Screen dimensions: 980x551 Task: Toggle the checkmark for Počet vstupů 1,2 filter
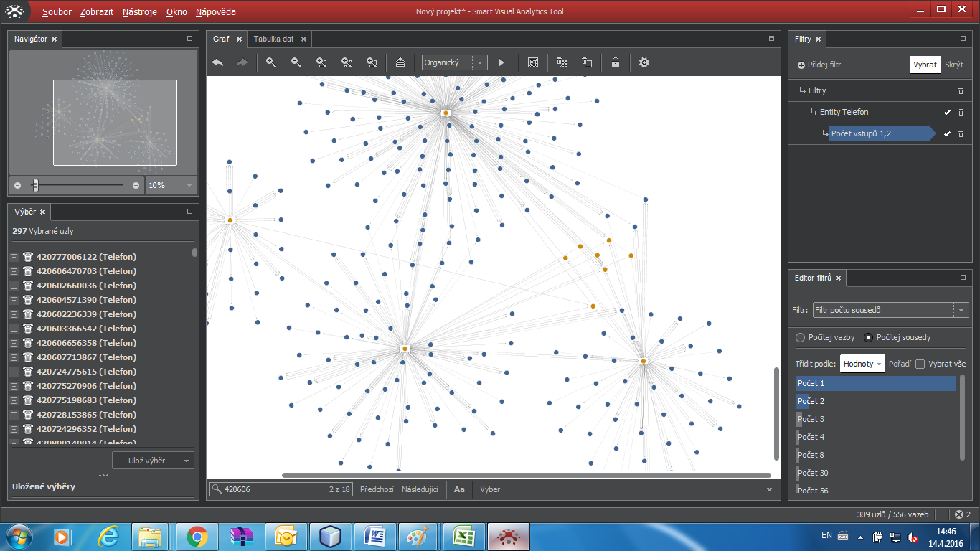[947, 134]
